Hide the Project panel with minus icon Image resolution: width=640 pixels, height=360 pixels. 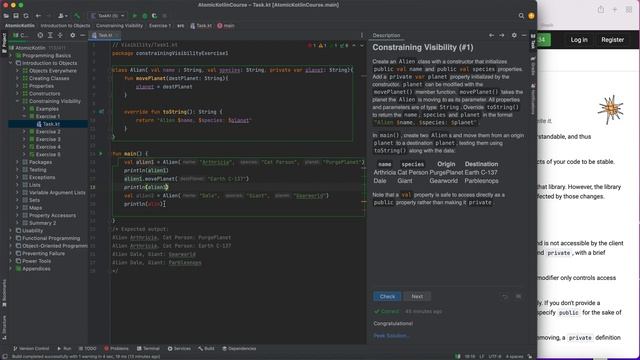click(82, 36)
